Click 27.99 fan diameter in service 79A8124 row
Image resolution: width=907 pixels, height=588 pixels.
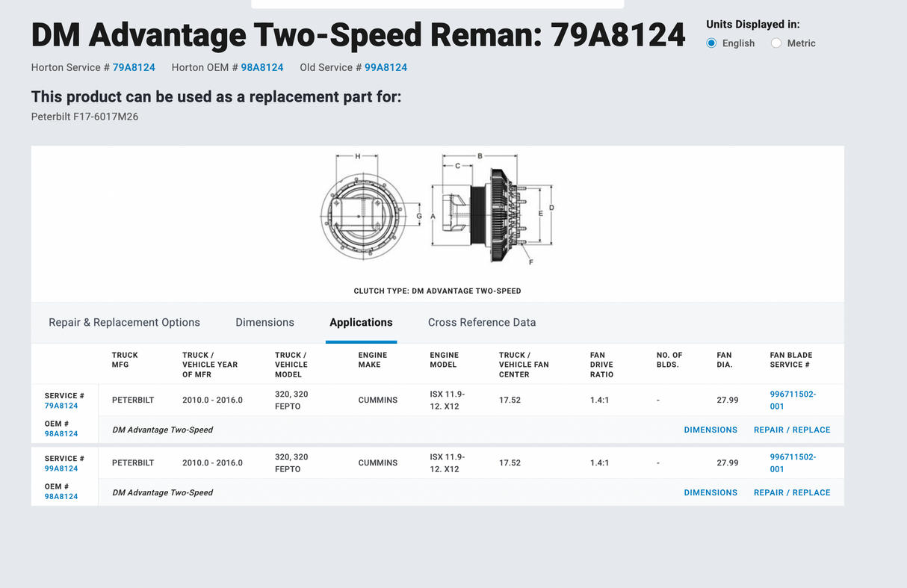728,400
